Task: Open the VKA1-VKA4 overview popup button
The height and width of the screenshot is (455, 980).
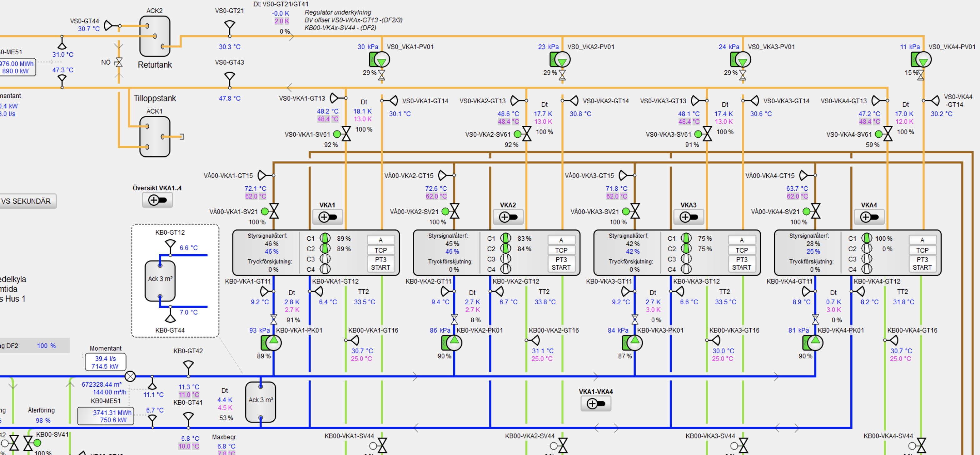Action: pyautogui.click(x=596, y=403)
